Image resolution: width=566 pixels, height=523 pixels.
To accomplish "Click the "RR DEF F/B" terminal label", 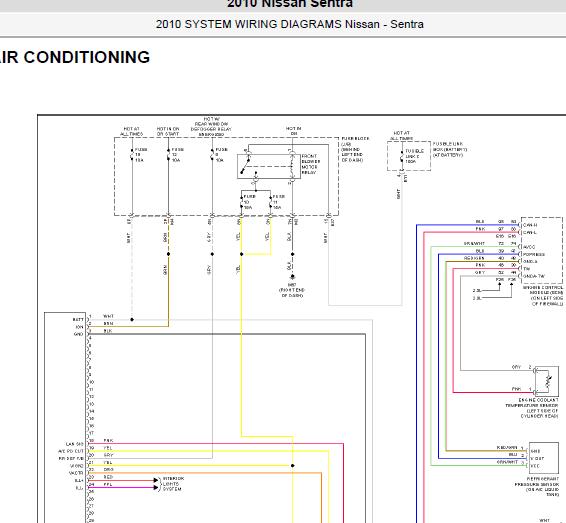I will 71,458.
